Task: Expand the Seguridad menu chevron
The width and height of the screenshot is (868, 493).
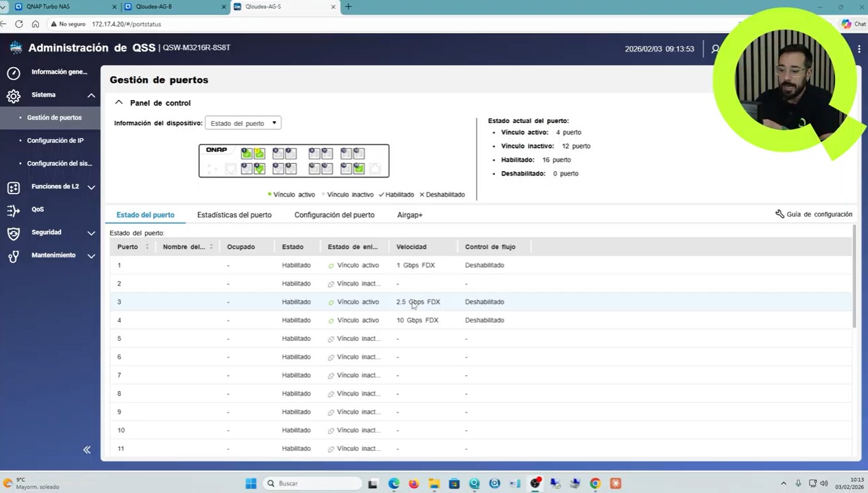Action: click(91, 233)
